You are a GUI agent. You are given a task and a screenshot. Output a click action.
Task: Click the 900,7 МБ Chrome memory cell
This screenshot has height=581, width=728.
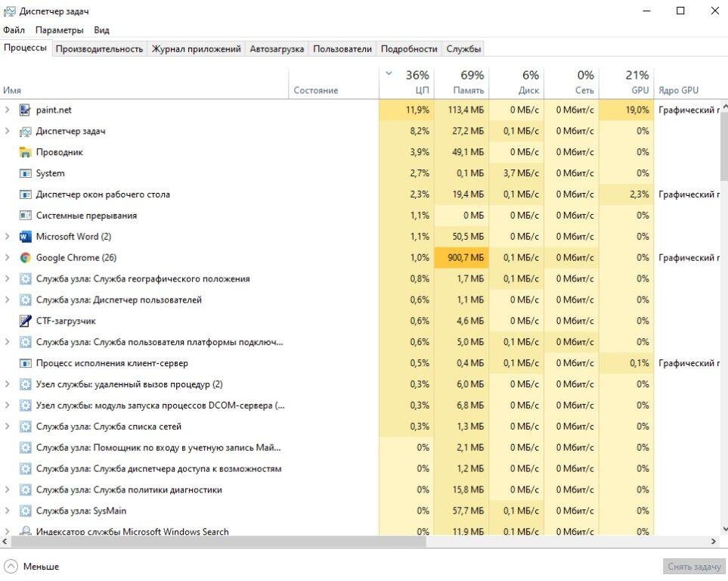click(x=461, y=258)
